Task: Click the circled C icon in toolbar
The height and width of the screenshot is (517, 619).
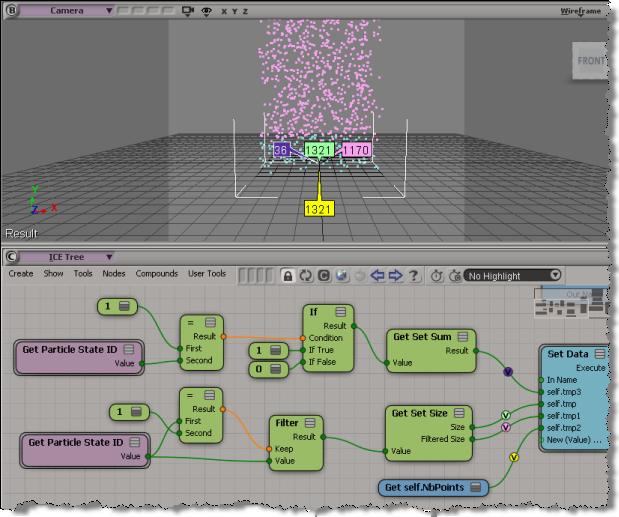Action: click(x=324, y=275)
